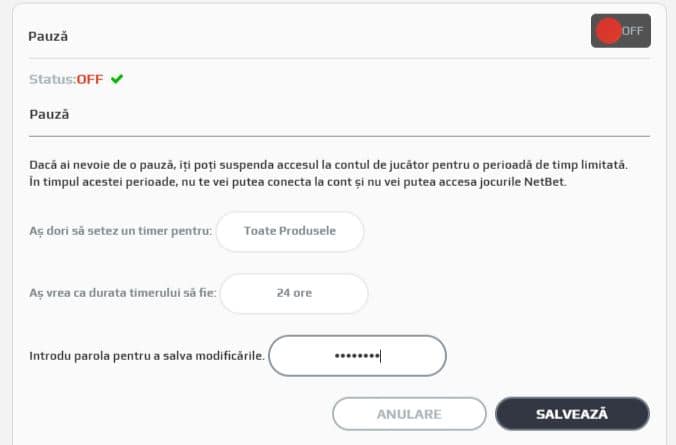This screenshot has width=676, height=445.
Task: Select the Pauză section heading above the divider
Action: coord(48,114)
